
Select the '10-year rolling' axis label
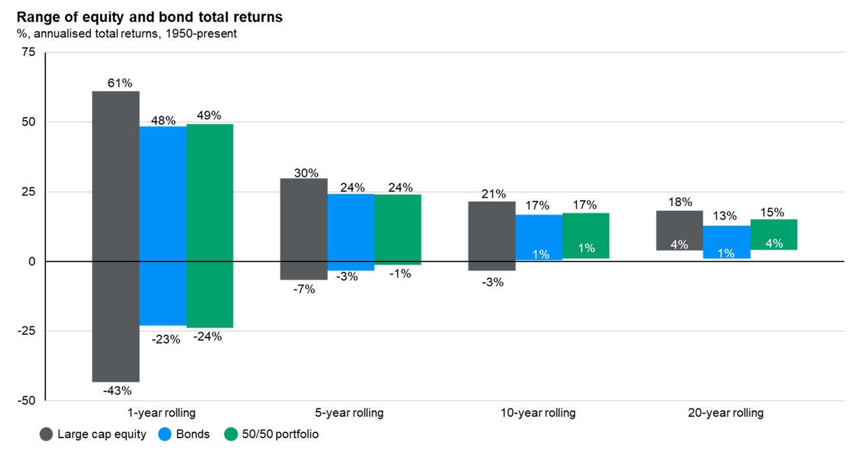538,413
